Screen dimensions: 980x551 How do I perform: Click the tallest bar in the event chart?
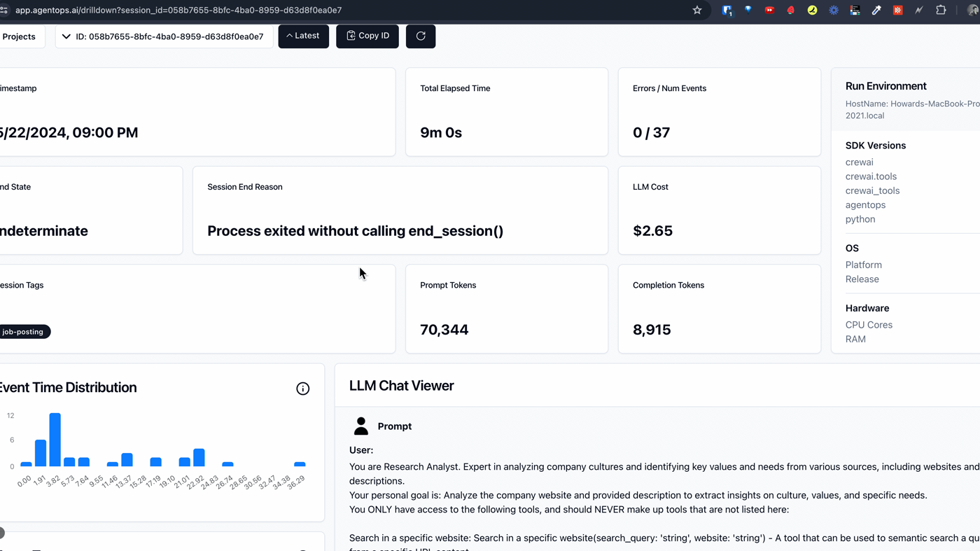(55, 440)
